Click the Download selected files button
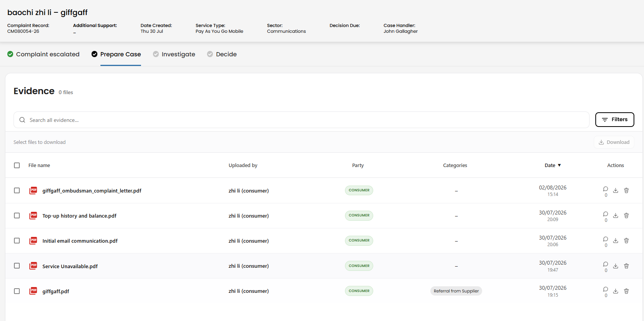Image resolution: width=644 pixels, height=321 pixels. (x=614, y=142)
